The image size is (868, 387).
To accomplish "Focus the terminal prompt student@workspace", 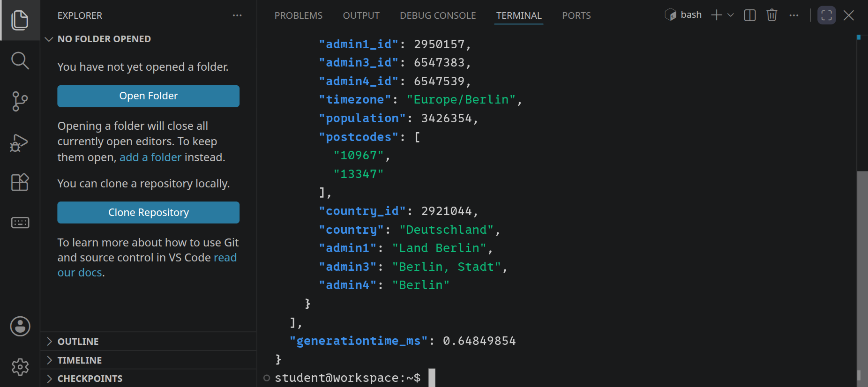I will point(347,378).
